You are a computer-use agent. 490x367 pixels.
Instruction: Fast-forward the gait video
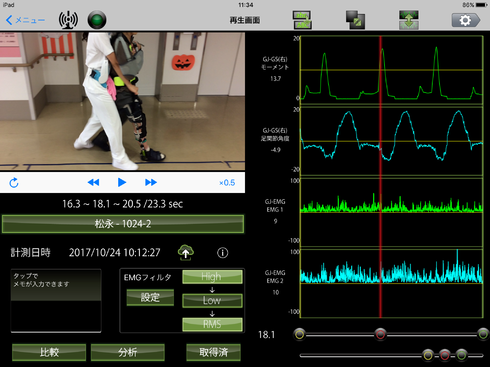151,182
